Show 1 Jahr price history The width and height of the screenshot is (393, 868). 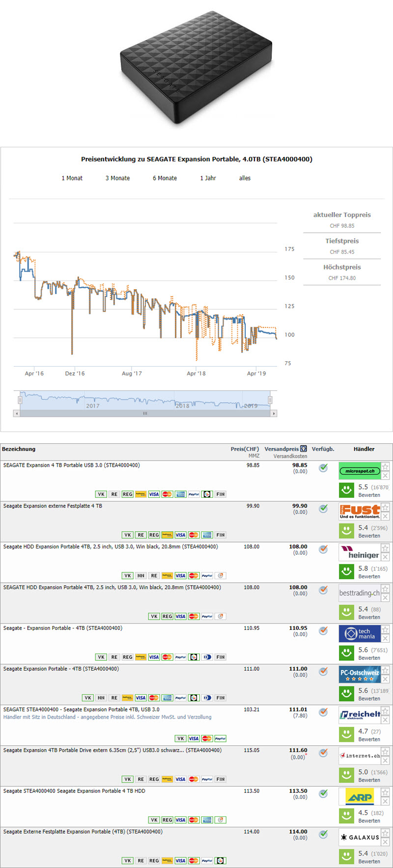click(208, 178)
